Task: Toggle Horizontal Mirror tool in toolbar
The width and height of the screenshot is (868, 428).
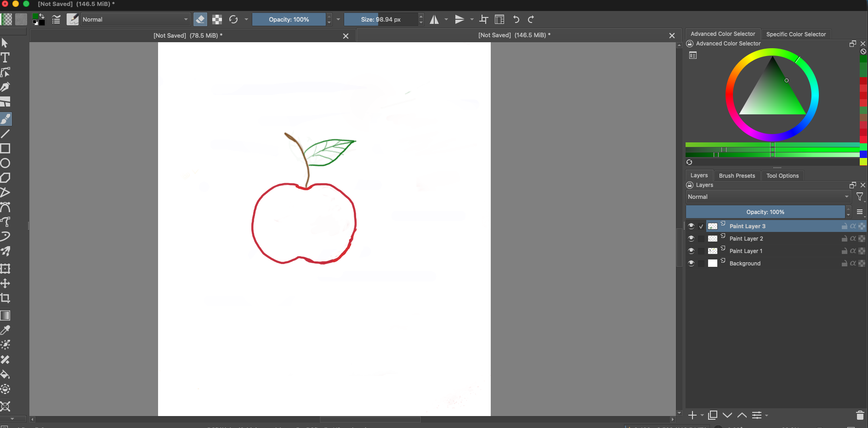Action: 434,19
